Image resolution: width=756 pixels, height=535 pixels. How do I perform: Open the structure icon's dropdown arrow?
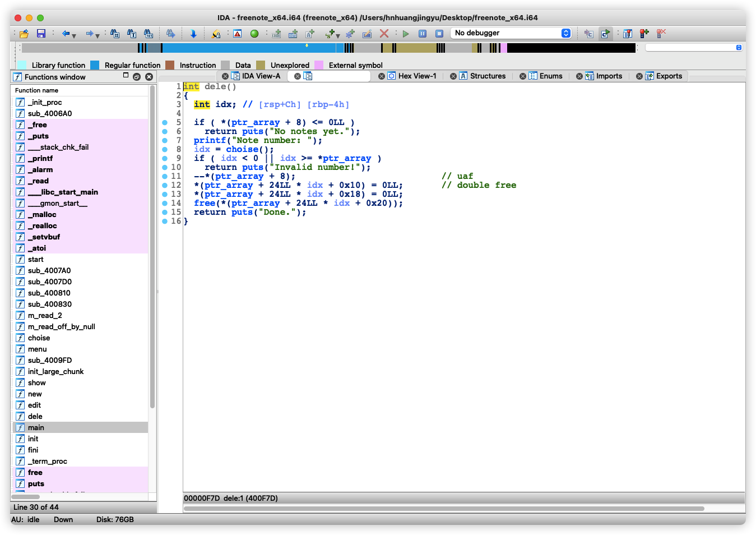pos(338,35)
